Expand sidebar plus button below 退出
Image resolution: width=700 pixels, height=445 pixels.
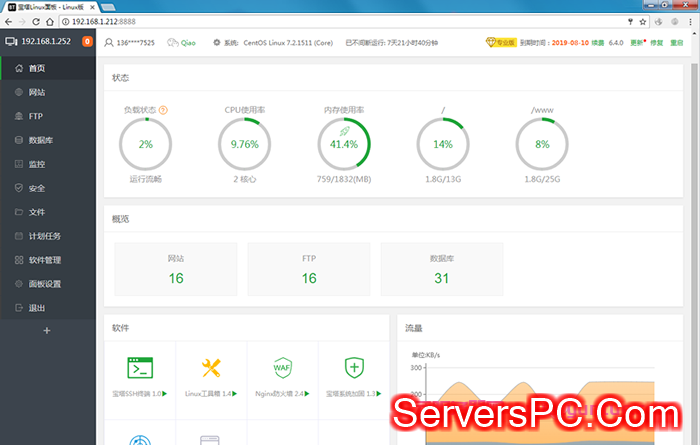pyautogui.click(x=47, y=330)
